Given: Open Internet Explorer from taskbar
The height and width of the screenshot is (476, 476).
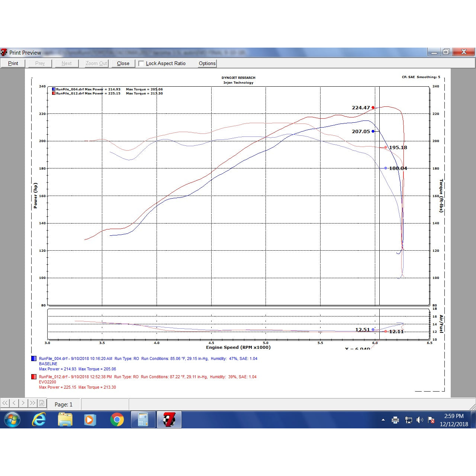Looking at the screenshot, I should coord(39,420).
